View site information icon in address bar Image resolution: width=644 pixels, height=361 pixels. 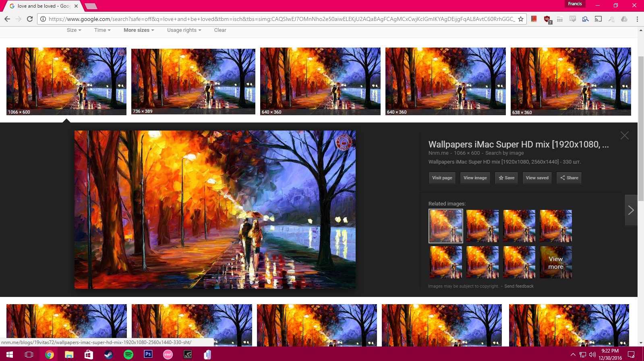coord(43,19)
